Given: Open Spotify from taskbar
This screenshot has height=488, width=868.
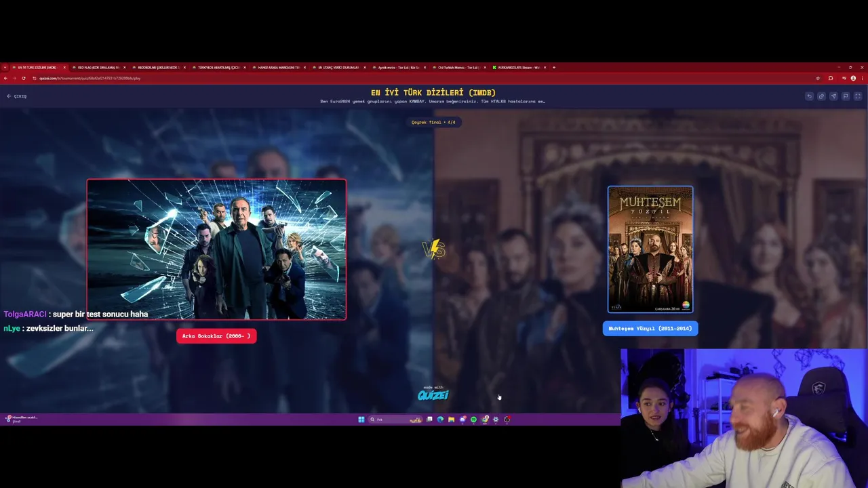Looking at the screenshot, I should [473, 420].
